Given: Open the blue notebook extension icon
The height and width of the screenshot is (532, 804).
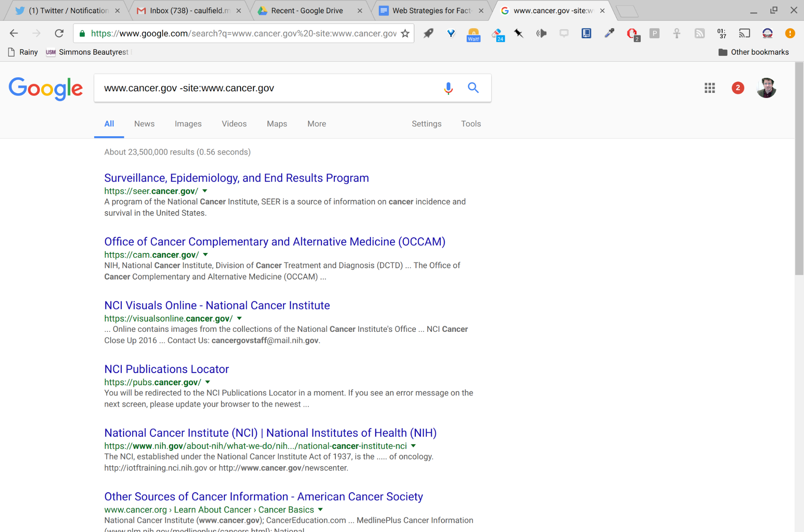Looking at the screenshot, I should [x=586, y=33].
